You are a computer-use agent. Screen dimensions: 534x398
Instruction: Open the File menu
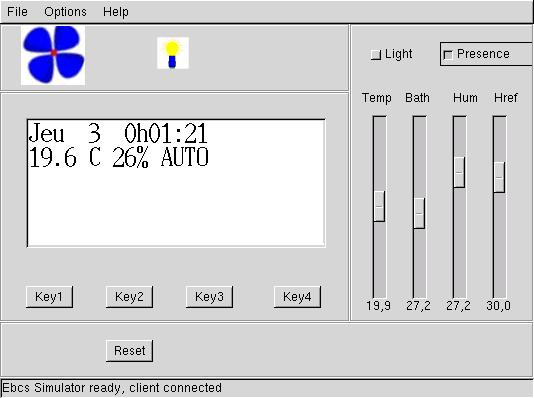17,12
